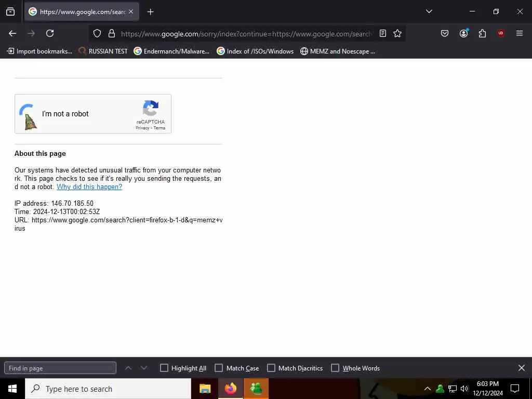532x399 pixels.
Task: Click the taskbar Type here to search box
Action: pyautogui.click(x=108, y=389)
